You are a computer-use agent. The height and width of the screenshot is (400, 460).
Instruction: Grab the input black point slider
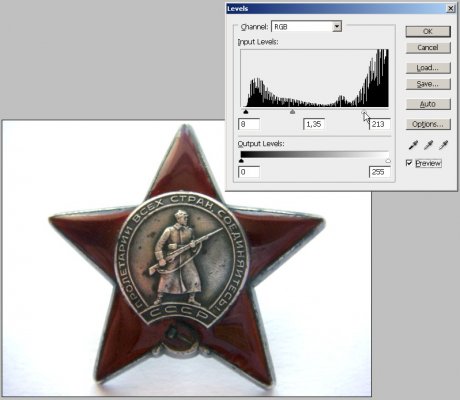246,112
